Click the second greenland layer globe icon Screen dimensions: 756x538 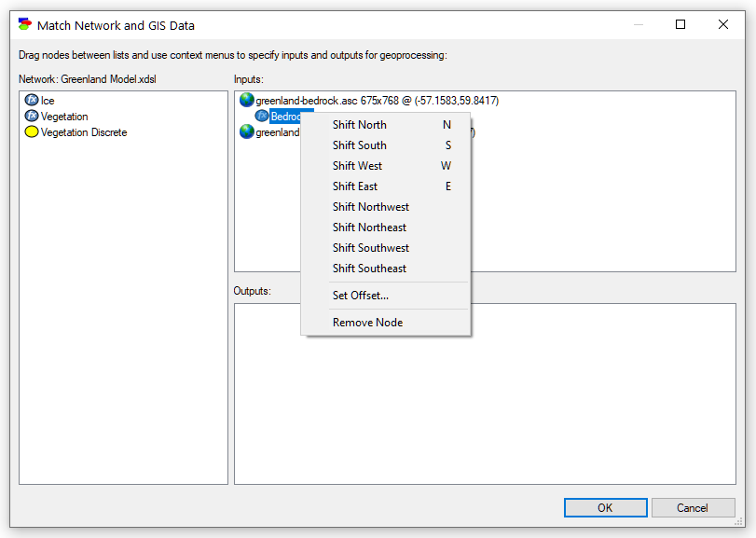coord(247,131)
